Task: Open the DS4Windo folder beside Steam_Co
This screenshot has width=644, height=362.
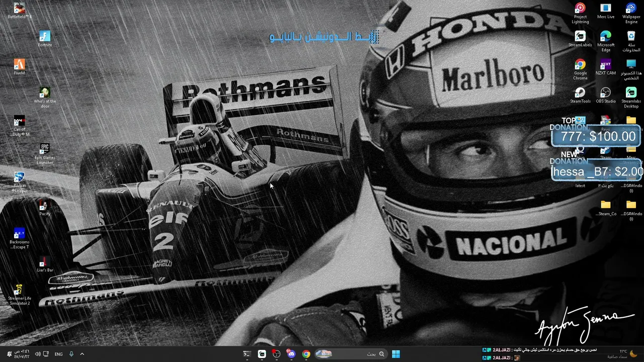Action: [631, 210]
